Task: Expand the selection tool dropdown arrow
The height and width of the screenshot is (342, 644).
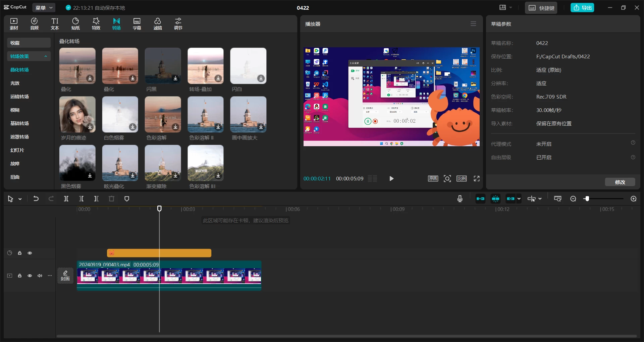Action: tap(20, 199)
